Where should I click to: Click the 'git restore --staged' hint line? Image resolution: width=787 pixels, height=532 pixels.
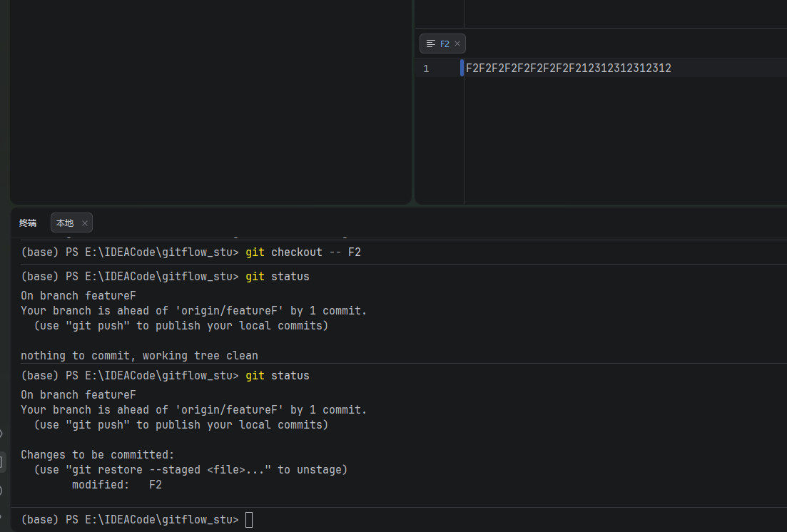[x=191, y=470]
